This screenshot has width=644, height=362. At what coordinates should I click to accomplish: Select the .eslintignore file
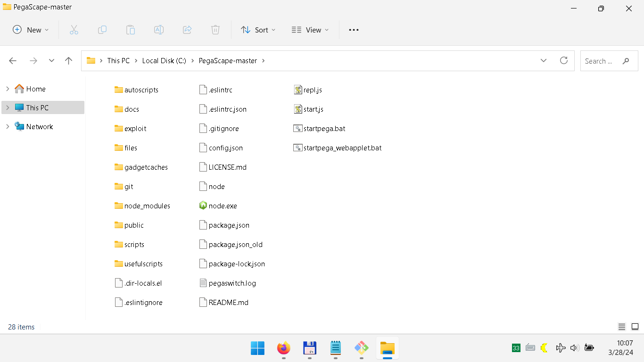pyautogui.click(x=139, y=302)
